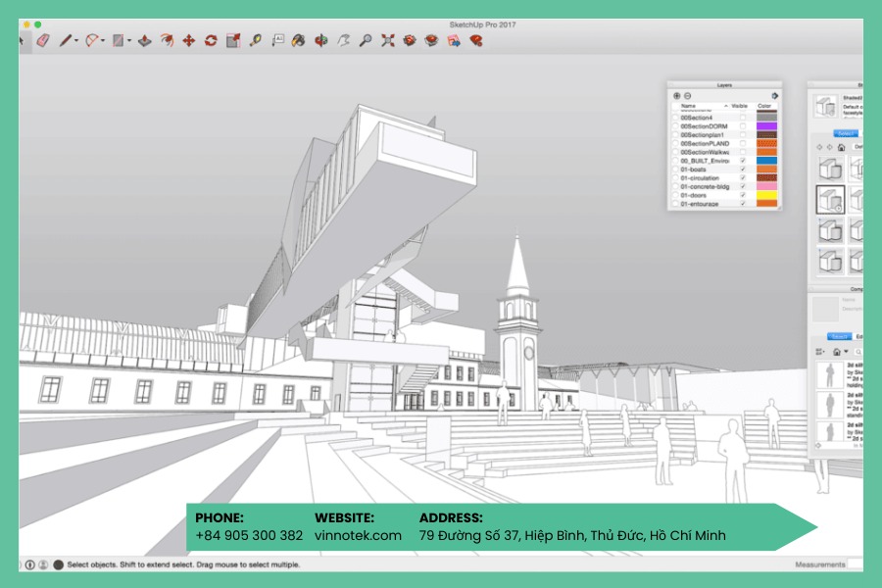The image size is (882, 588).
Task: Hide the 01-doors layer
Action: [743, 195]
